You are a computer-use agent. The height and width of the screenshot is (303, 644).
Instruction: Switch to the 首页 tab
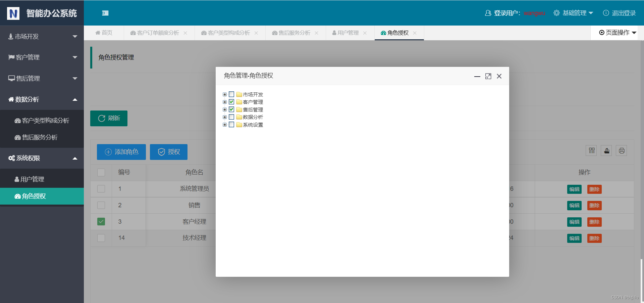(104, 33)
